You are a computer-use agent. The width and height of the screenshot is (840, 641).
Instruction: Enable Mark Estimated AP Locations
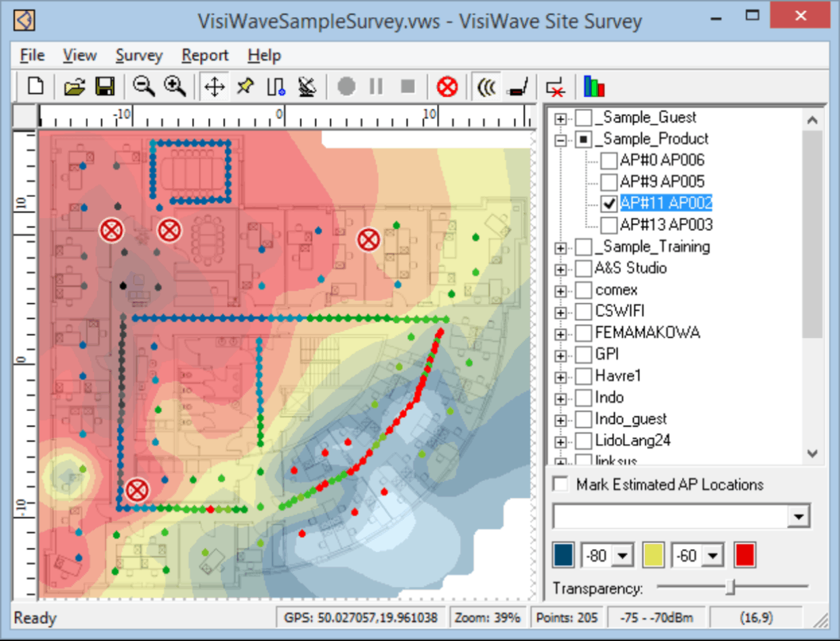pyautogui.click(x=560, y=484)
